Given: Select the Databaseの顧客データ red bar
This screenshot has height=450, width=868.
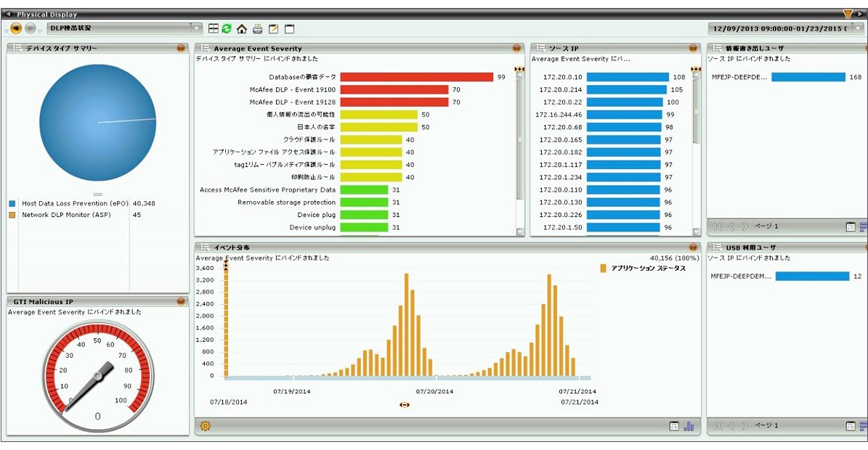Looking at the screenshot, I should pyautogui.click(x=417, y=77).
